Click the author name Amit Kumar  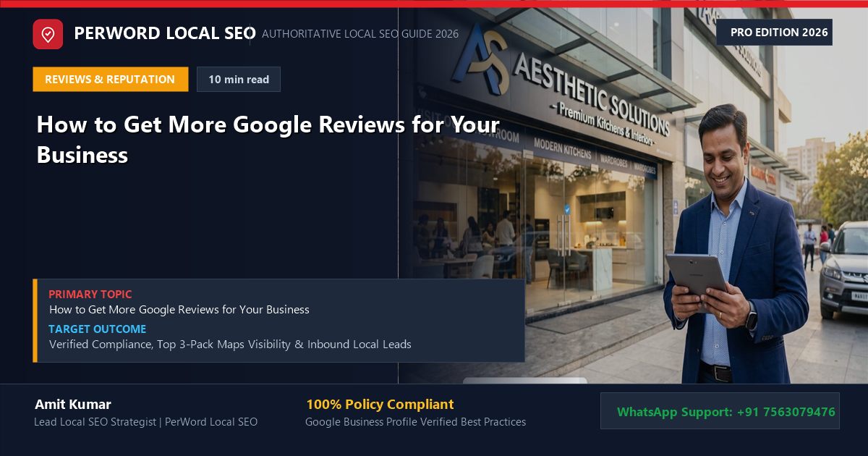tap(73, 405)
